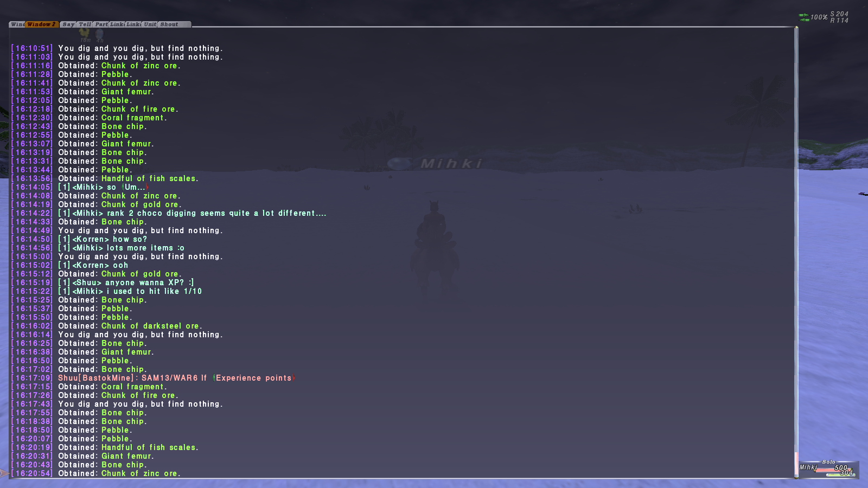Screen dimensions: 868x488
Task: Click the 16:13:56 Handful of fish scales line
Action: point(105,178)
